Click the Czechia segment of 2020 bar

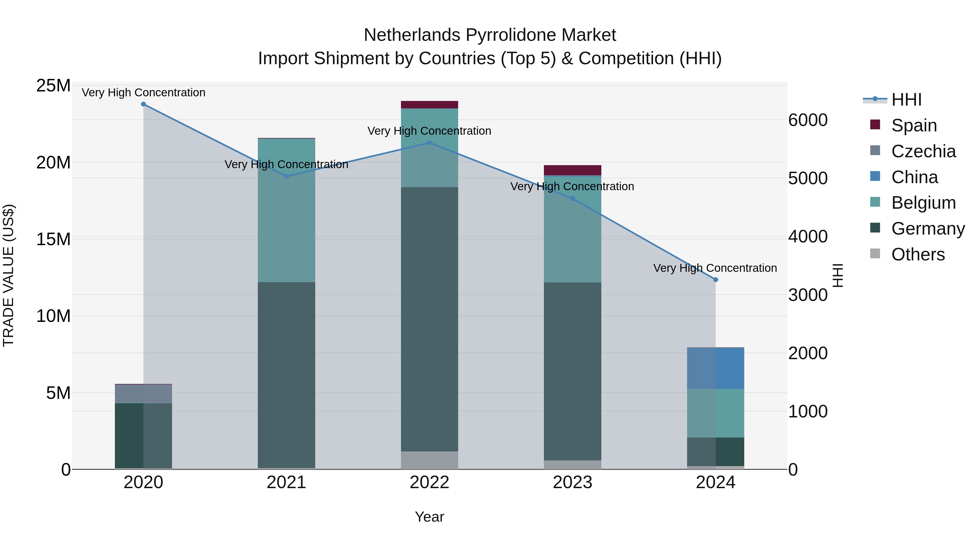(x=143, y=393)
